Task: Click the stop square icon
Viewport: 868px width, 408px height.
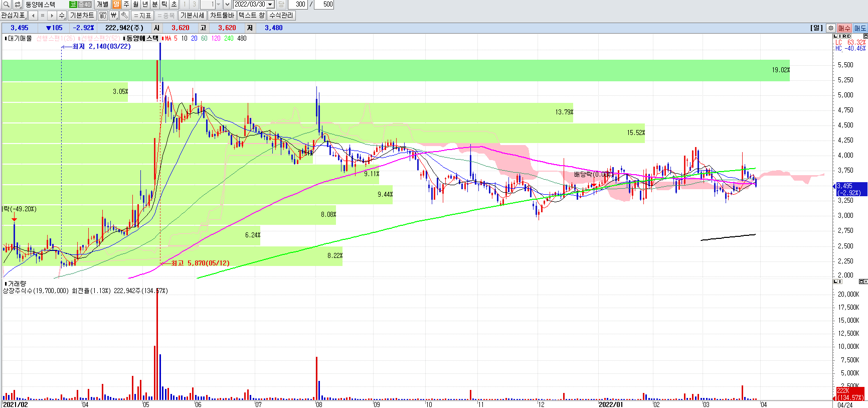Action: point(43,16)
